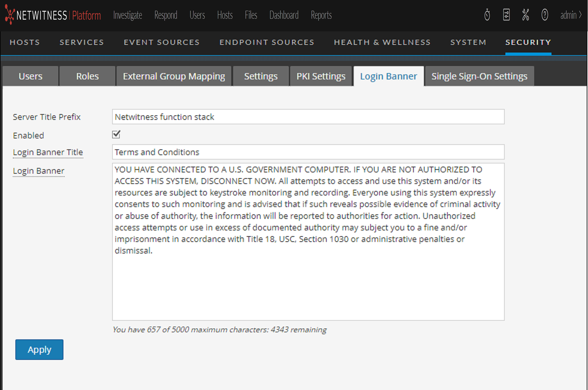The image size is (588, 390).
Task: Select the External Group Mapping tab
Action: click(x=174, y=76)
